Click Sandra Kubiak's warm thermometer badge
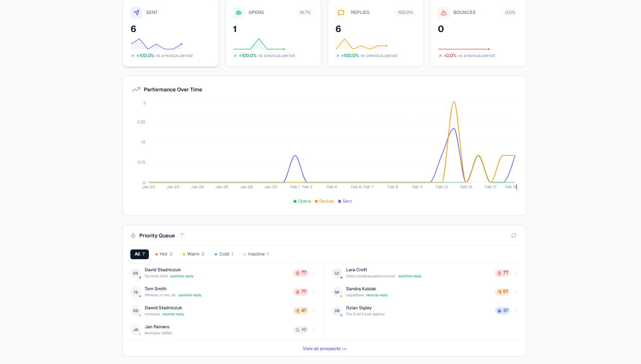 pyautogui.click(x=502, y=292)
